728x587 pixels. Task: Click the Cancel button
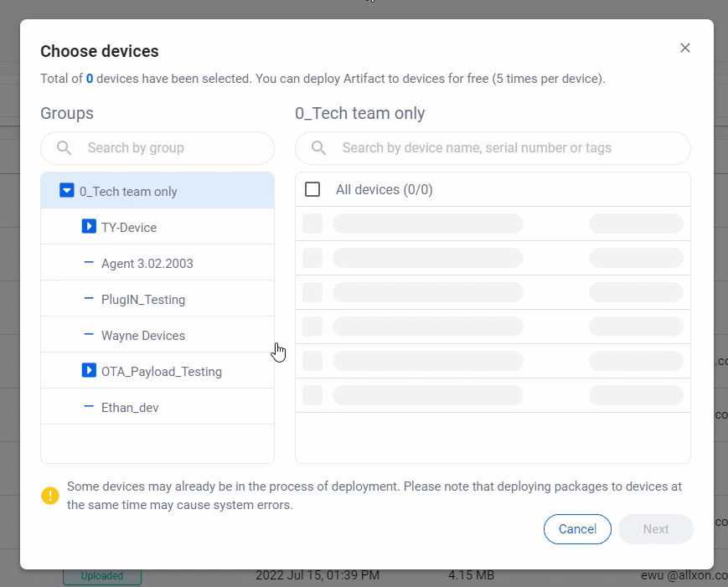tap(577, 529)
